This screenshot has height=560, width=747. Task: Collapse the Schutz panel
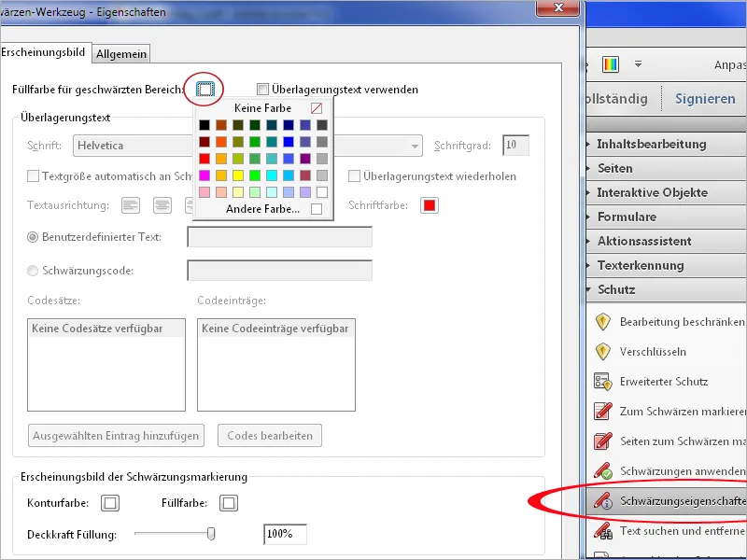tap(666, 289)
